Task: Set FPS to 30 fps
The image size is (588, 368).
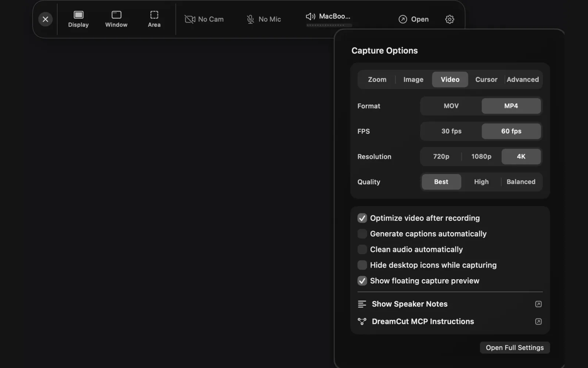Action: pyautogui.click(x=451, y=131)
